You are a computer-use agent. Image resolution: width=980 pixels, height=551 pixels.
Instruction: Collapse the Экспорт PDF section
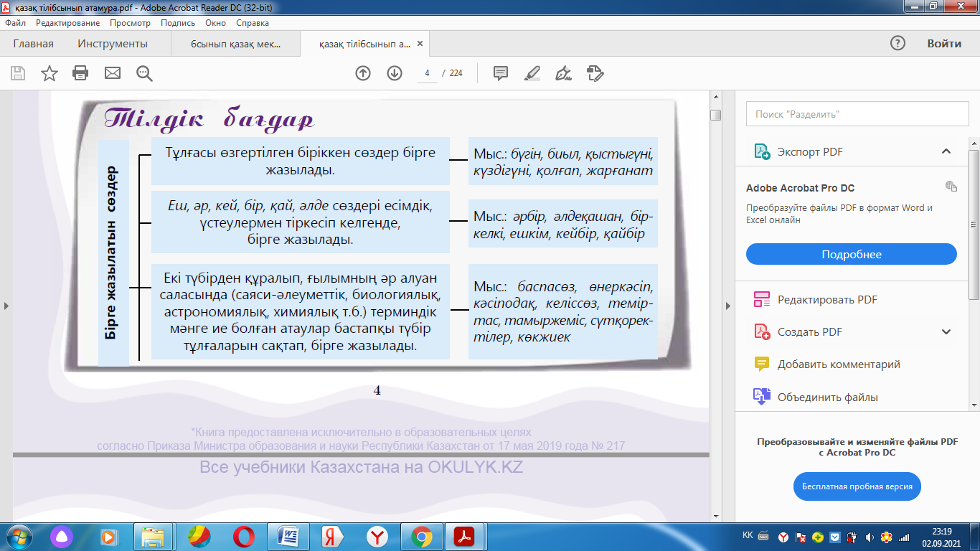tap(946, 151)
